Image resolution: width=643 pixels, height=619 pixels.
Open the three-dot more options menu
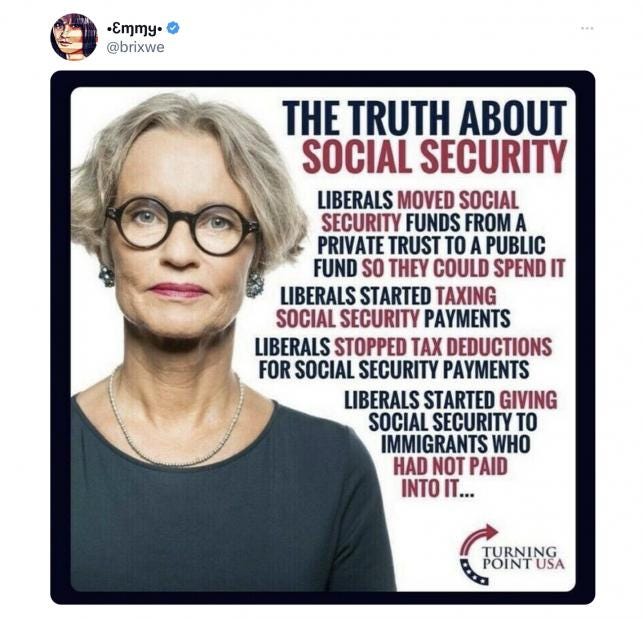point(587,28)
